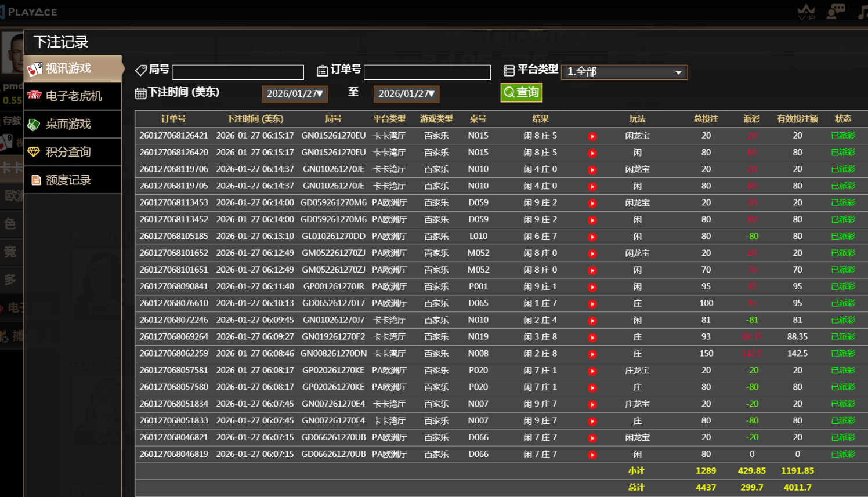Image resolution: width=868 pixels, height=497 pixels.
Task: Open customer service via the chat icon top right
Action: coord(836,10)
